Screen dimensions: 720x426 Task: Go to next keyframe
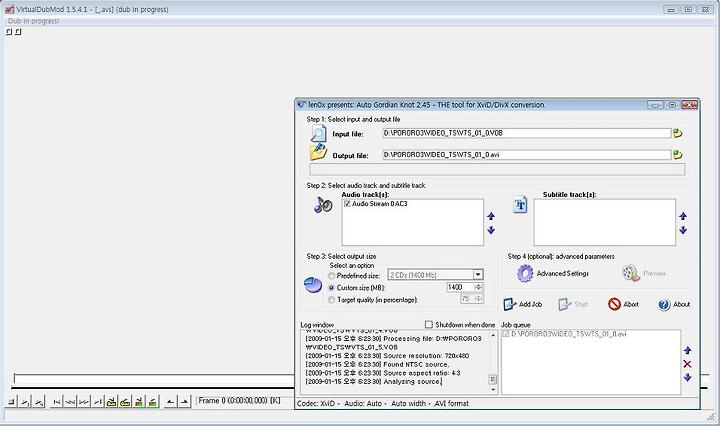coord(125,402)
